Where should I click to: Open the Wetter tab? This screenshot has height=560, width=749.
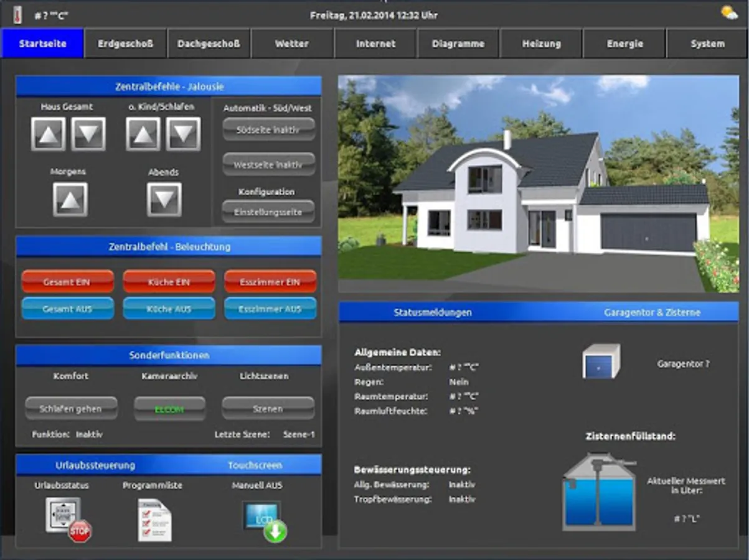tap(292, 44)
